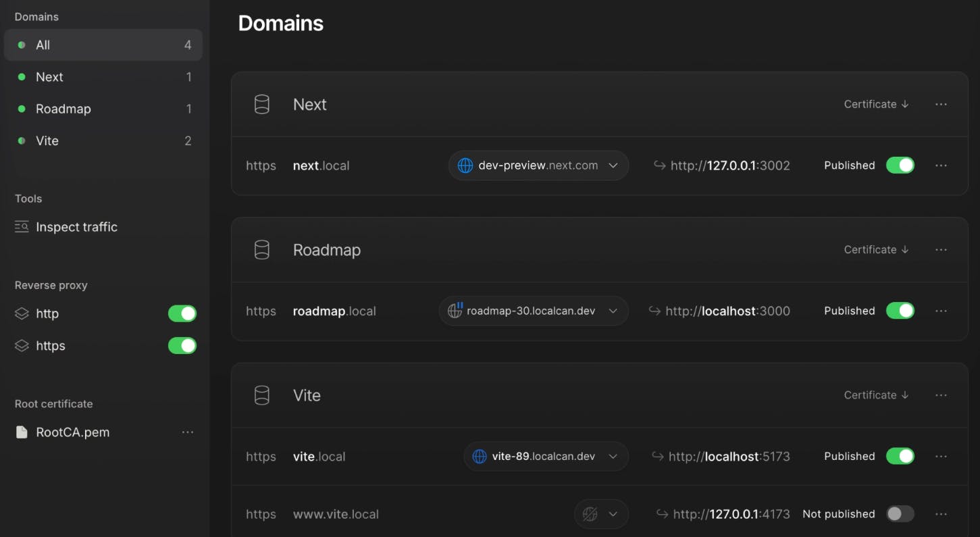Click the Inspect traffic icon
Viewport: 980px width, 537px height.
(x=22, y=227)
